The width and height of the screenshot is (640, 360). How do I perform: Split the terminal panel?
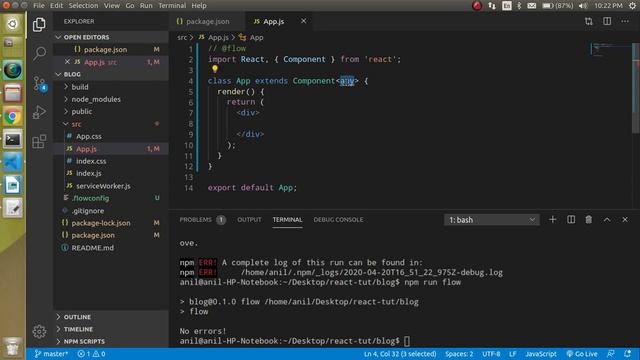click(571, 220)
